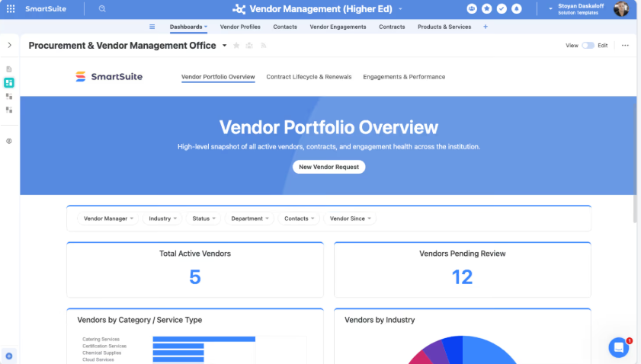
Task: Open the search magnifier icon
Action: pyautogui.click(x=102, y=8)
